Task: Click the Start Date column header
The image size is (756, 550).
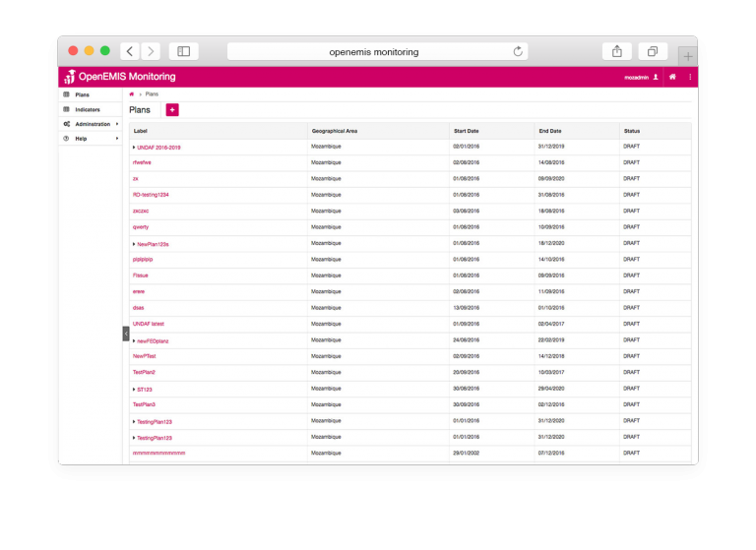Action: [x=467, y=131]
